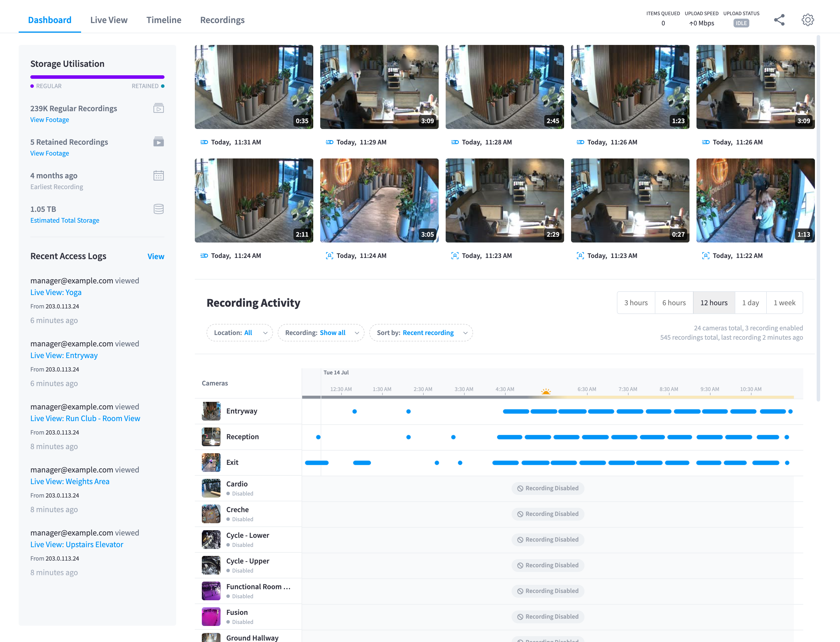Open the Location filter dropdown

click(x=240, y=333)
